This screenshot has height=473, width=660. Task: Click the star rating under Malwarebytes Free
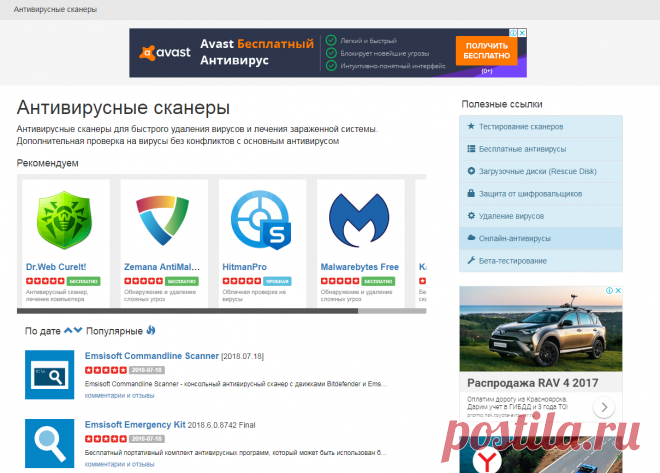point(340,281)
